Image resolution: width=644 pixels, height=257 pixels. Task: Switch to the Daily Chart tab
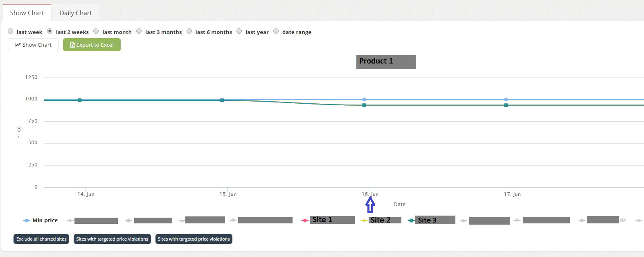[76, 13]
